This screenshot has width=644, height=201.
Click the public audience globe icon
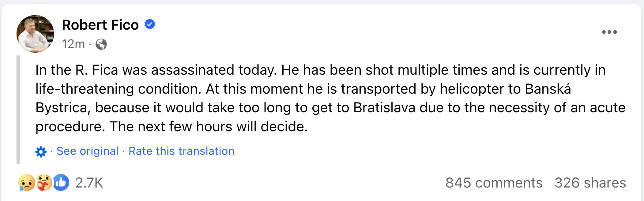pos(101,44)
